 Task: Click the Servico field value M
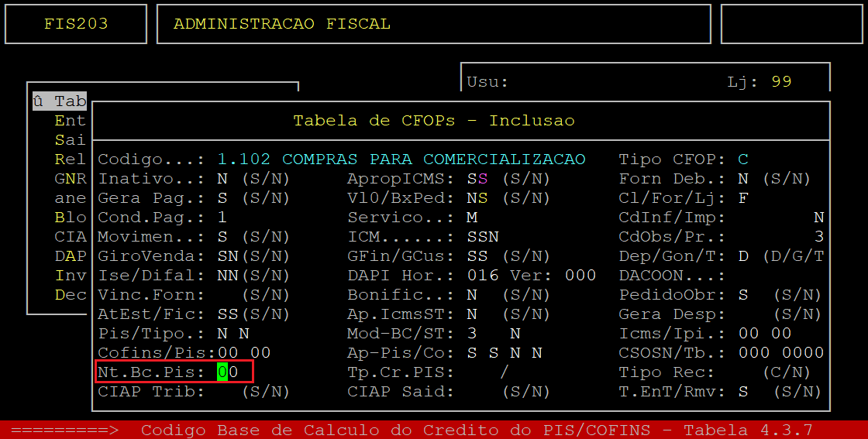coord(471,218)
